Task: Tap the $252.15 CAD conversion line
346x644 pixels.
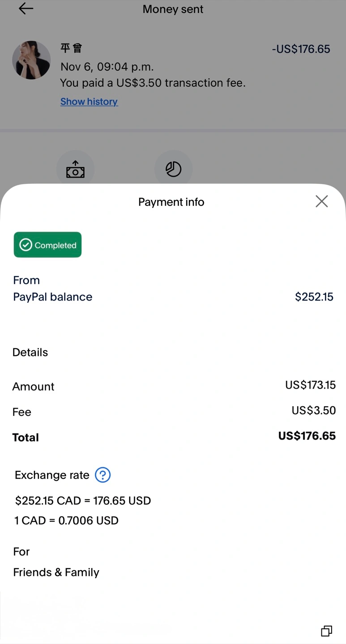Action: [x=83, y=500]
